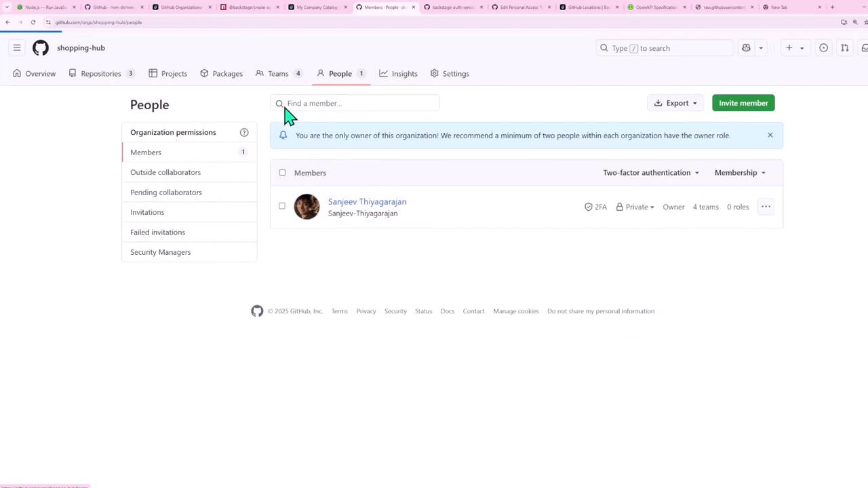Open the Overview tab
Screen dimensions: 868x488
[35, 73]
